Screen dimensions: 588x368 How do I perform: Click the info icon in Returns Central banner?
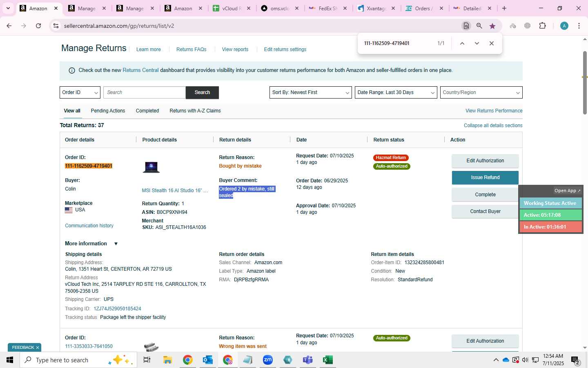[72, 70]
